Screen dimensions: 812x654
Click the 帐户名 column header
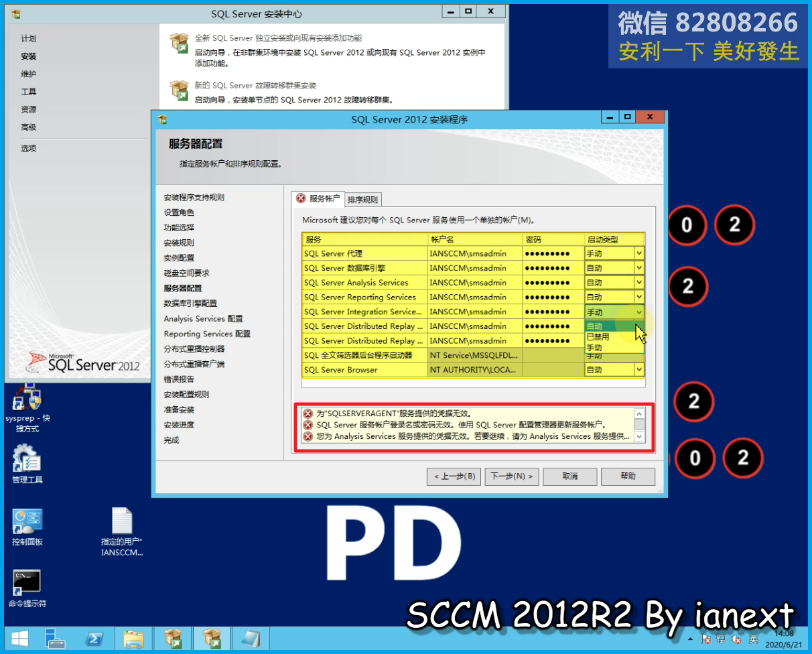(x=475, y=239)
